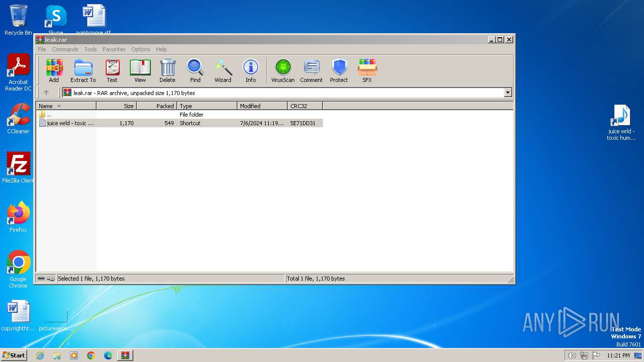The image size is (644, 362).
Task: Open Skype desktop shortcut
Action: [x=55, y=19]
